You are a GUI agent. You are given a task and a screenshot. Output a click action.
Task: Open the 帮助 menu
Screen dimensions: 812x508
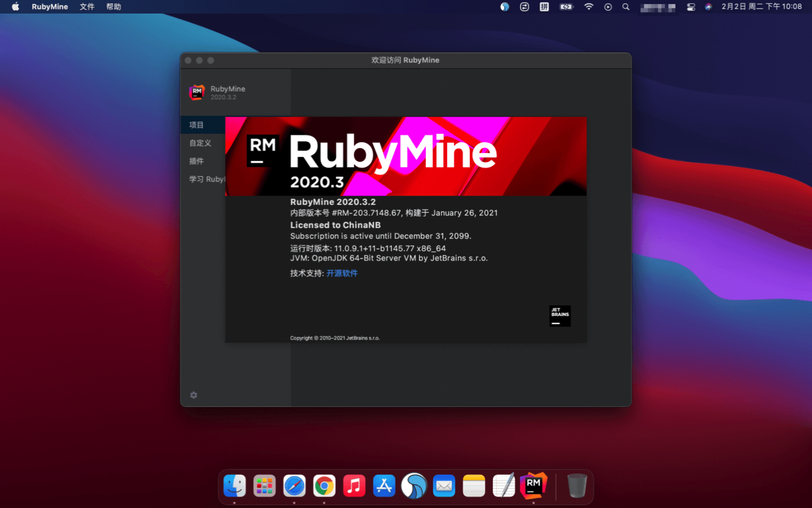[114, 7]
